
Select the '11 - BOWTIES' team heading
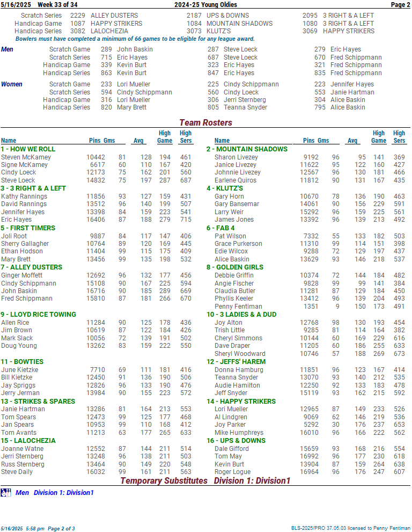(x=22, y=362)
